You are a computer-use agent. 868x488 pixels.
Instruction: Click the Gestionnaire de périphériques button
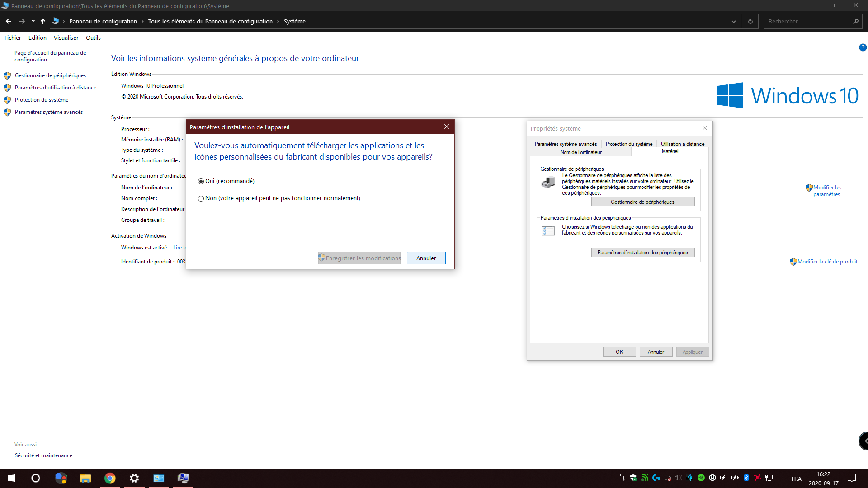coord(642,202)
